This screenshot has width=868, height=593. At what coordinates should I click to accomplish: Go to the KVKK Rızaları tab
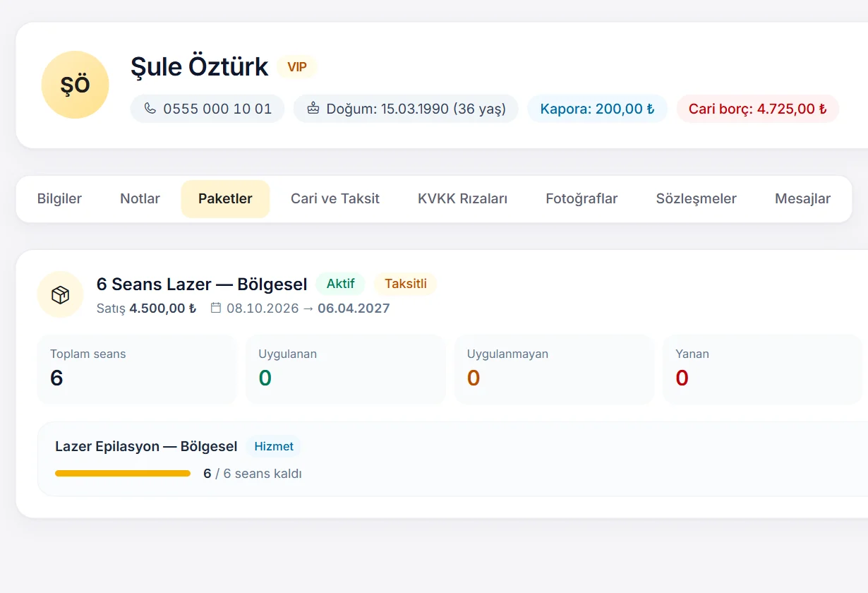[462, 199]
